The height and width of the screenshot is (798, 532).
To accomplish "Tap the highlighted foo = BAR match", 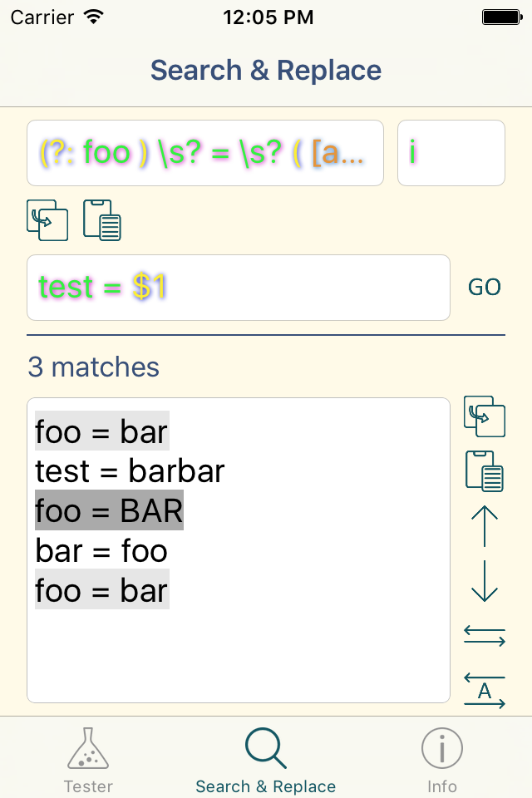I will [109, 510].
